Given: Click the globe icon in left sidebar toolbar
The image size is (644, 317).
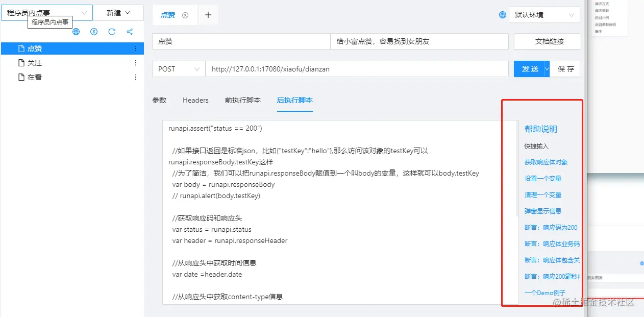Looking at the screenshot, I should coord(76,32).
